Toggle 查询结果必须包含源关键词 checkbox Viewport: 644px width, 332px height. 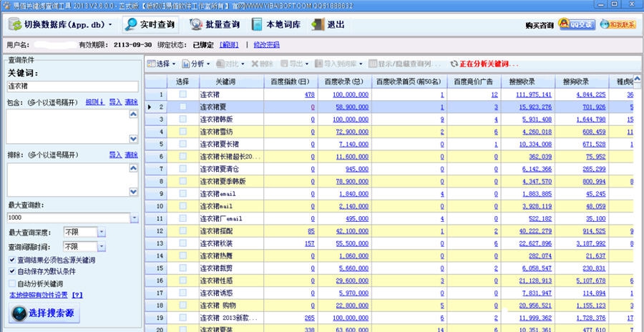tap(12, 260)
